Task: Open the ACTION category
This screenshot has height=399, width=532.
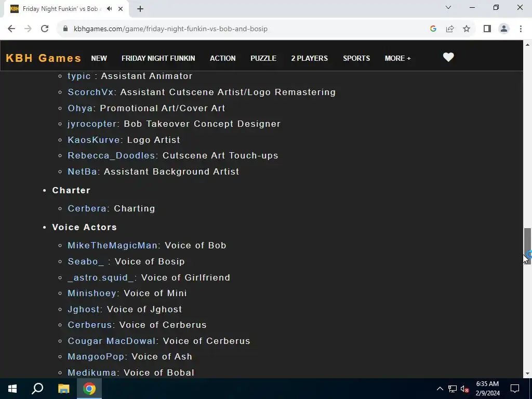Action: click(222, 58)
